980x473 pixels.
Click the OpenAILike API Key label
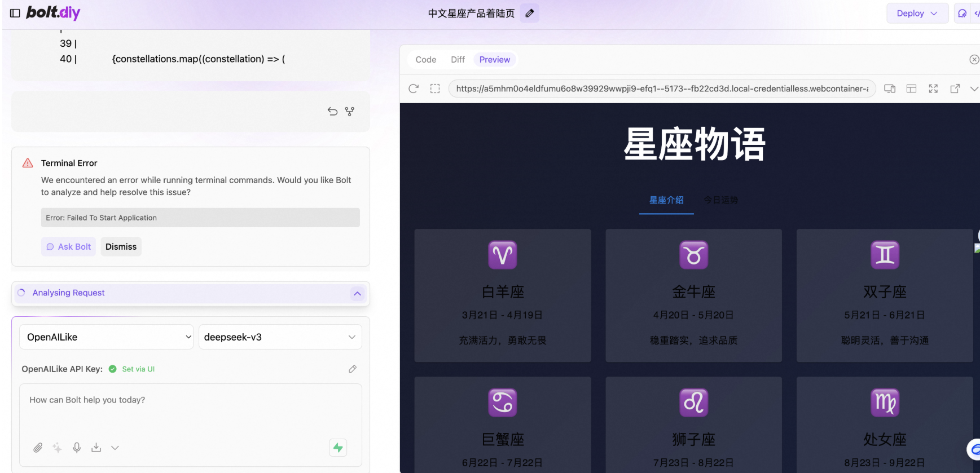62,369
